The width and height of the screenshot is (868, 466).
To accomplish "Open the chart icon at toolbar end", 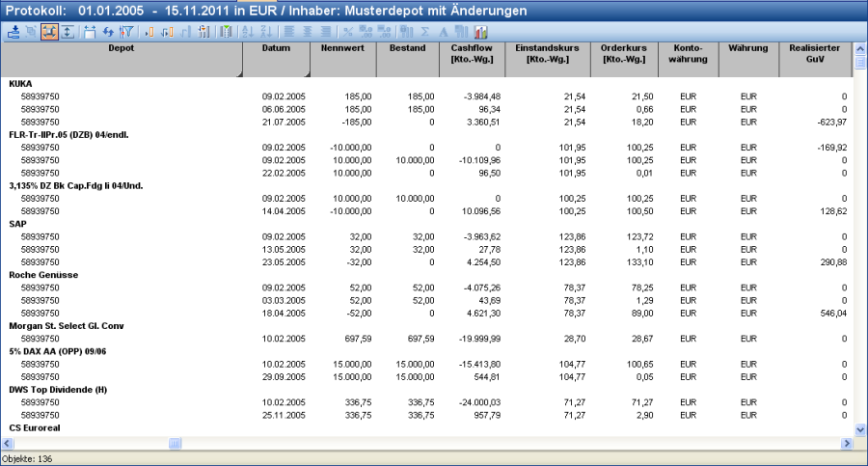I will point(480,32).
